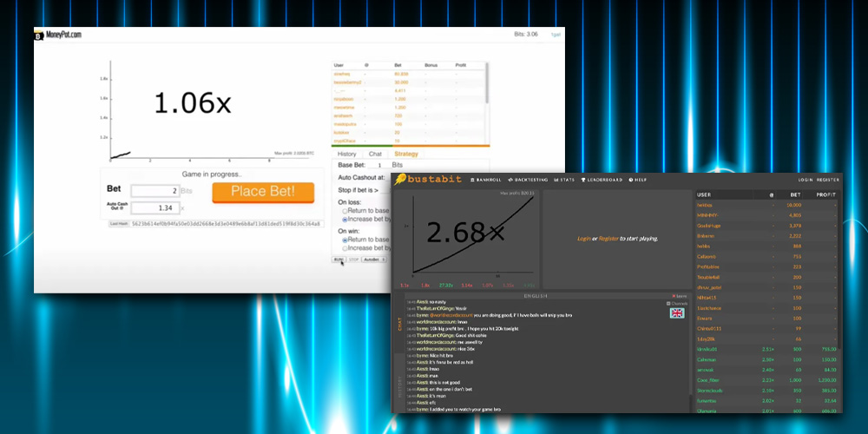Click player Stormclouds in bustabit list
The width and height of the screenshot is (868, 434).
point(709,391)
